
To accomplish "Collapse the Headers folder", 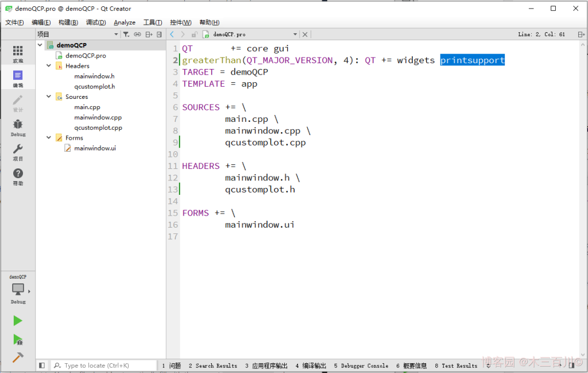I will coord(49,66).
